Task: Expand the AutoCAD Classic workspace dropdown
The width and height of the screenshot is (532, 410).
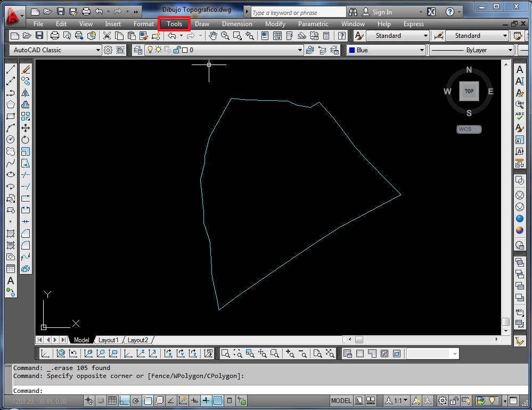Action: click(x=97, y=50)
